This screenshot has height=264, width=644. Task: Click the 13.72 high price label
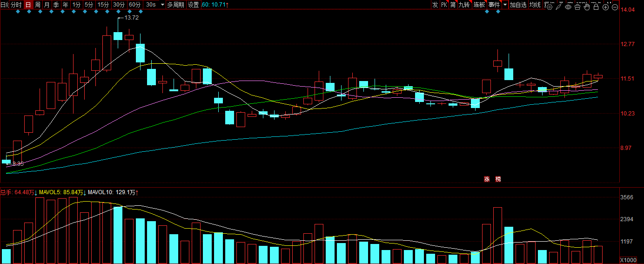pos(132,17)
